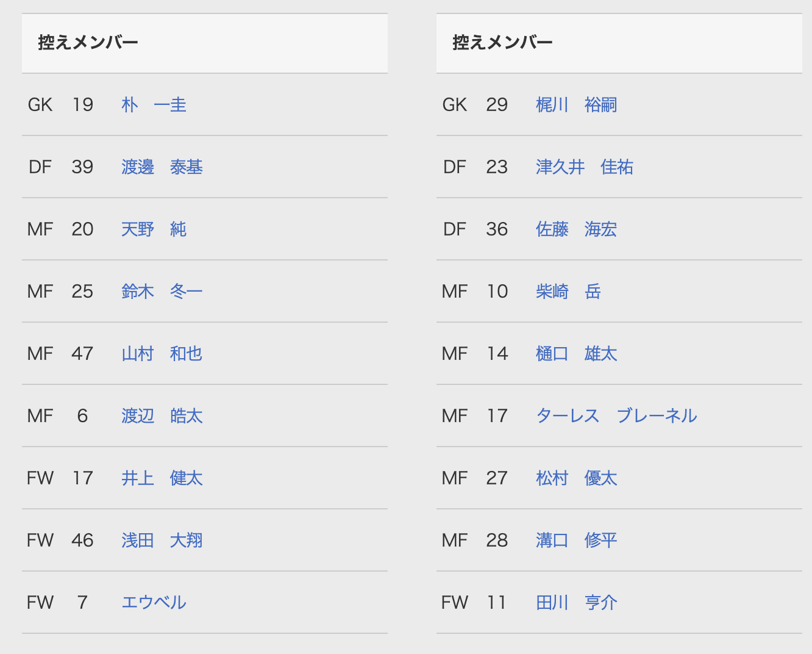Select player 鈴木 冬一
Viewport: 812px width, 654px height.
click(x=162, y=292)
